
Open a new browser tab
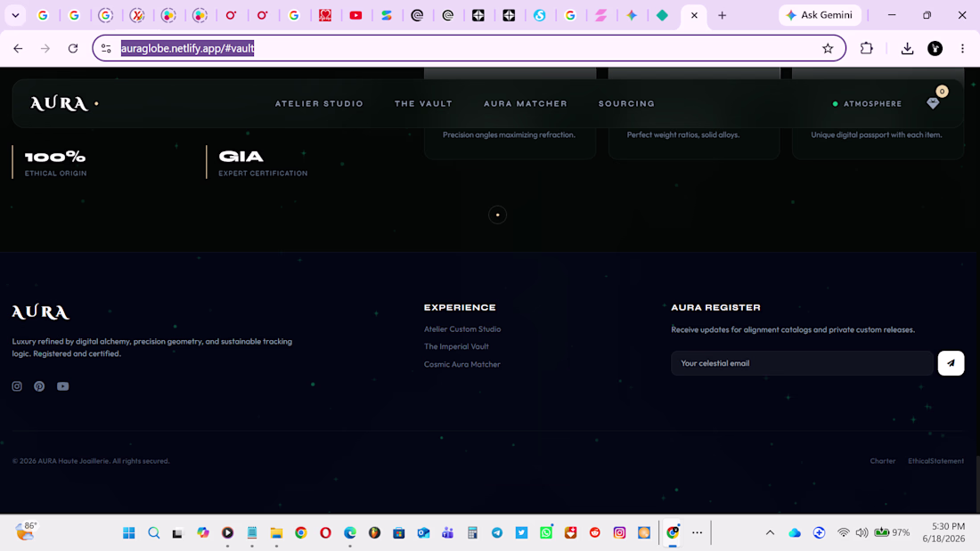[722, 15]
